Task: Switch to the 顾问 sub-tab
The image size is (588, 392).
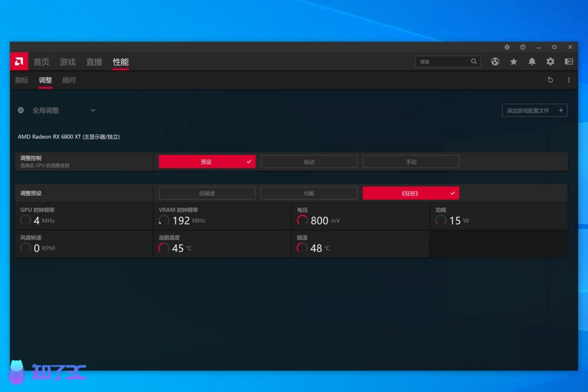Action: click(69, 80)
